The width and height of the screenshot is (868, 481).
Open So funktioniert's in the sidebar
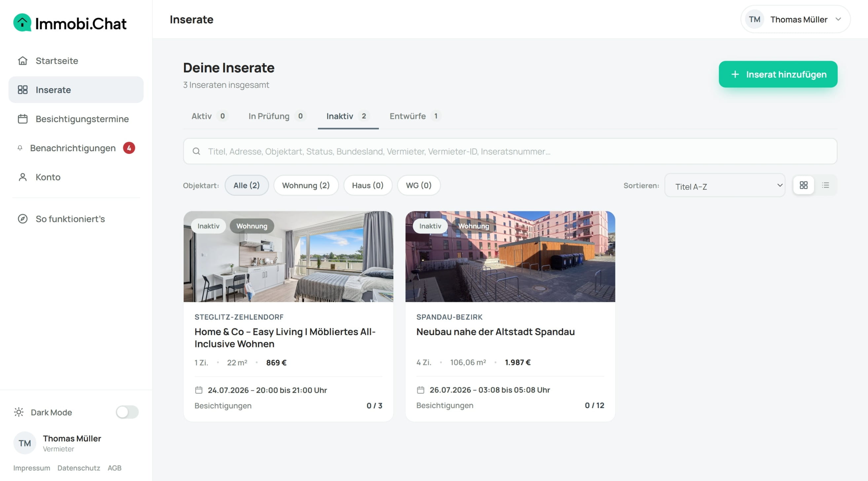(x=76, y=219)
